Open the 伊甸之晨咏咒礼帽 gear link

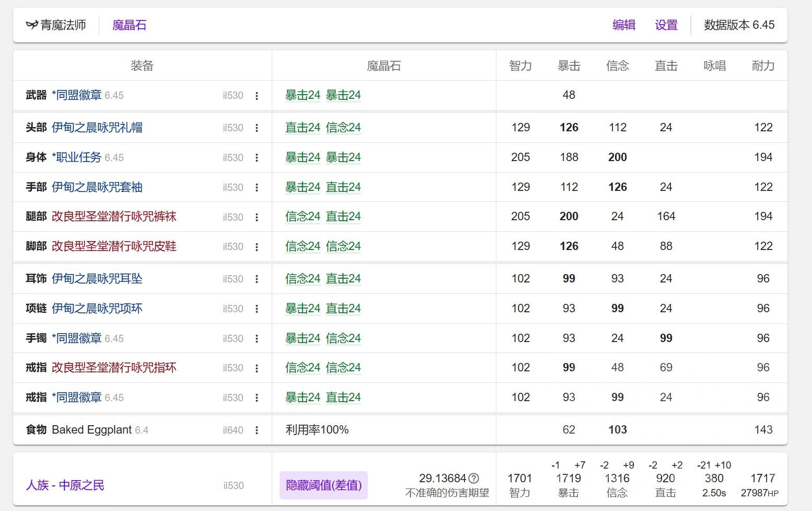pos(97,128)
